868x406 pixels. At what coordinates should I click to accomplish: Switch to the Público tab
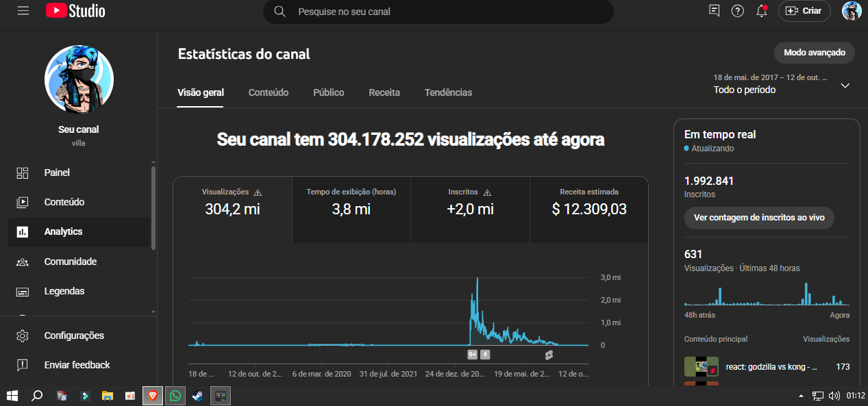(x=329, y=92)
